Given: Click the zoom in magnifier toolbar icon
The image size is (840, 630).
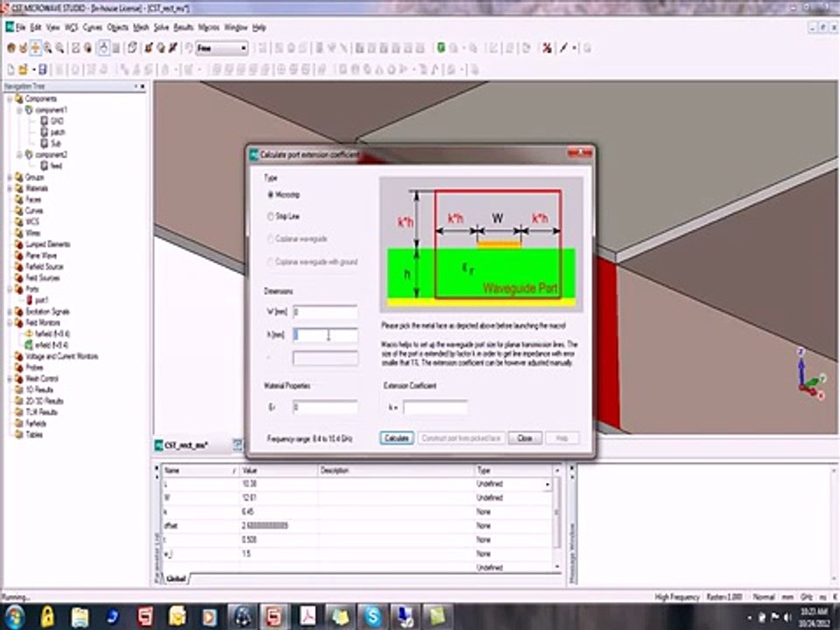Looking at the screenshot, I should click(47, 48).
